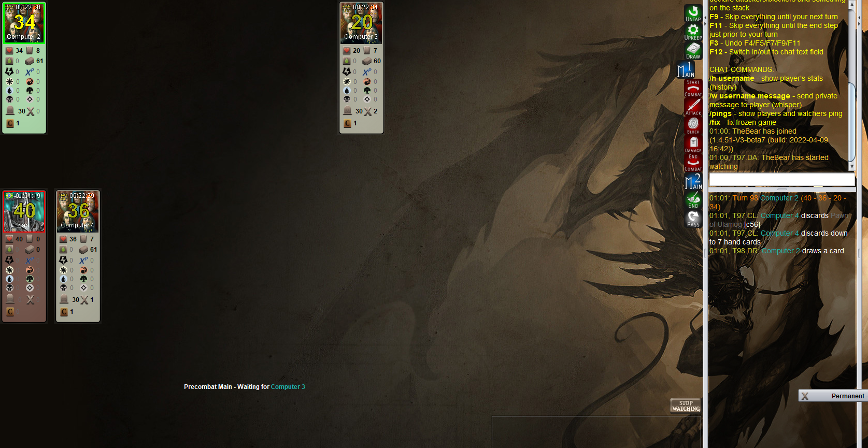Image resolution: width=868 pixels, height=448 pixels.
Task: Click Computer 2's avatar portrait
Action: pos(24,23)
